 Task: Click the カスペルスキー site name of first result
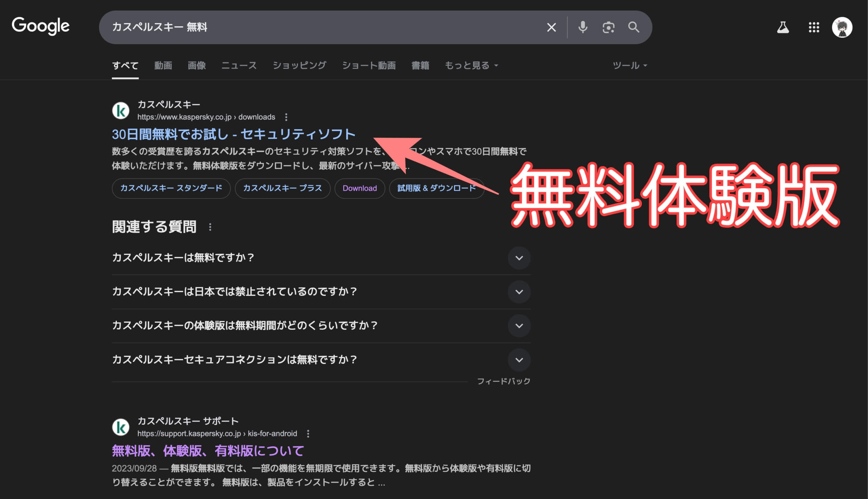[169, 104]
